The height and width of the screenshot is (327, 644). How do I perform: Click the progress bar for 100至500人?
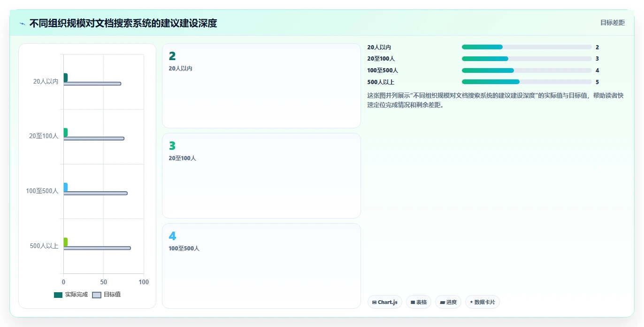527,70
